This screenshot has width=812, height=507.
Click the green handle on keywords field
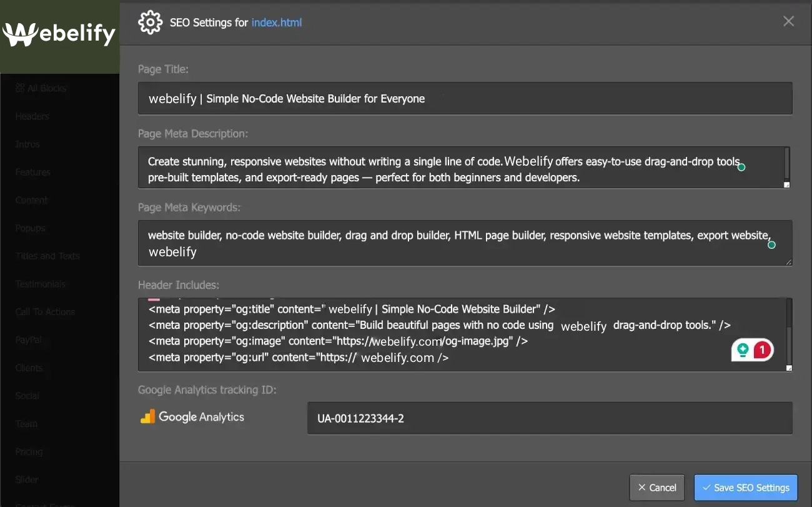click(771, 245)
